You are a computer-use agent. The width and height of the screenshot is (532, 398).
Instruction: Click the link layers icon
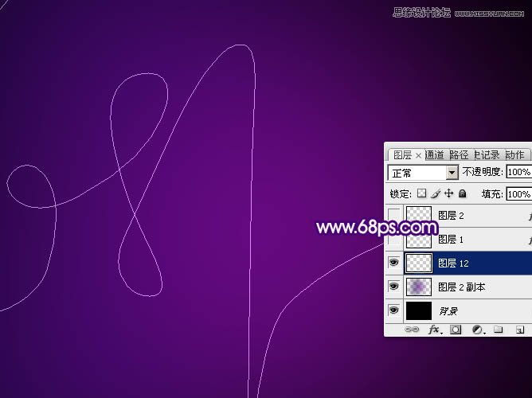(x=412, y=330)
